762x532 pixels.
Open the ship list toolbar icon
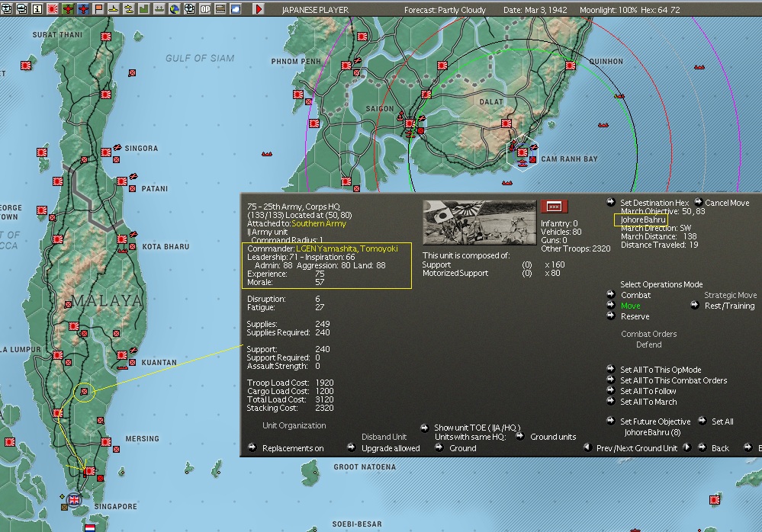click(22, 8)
